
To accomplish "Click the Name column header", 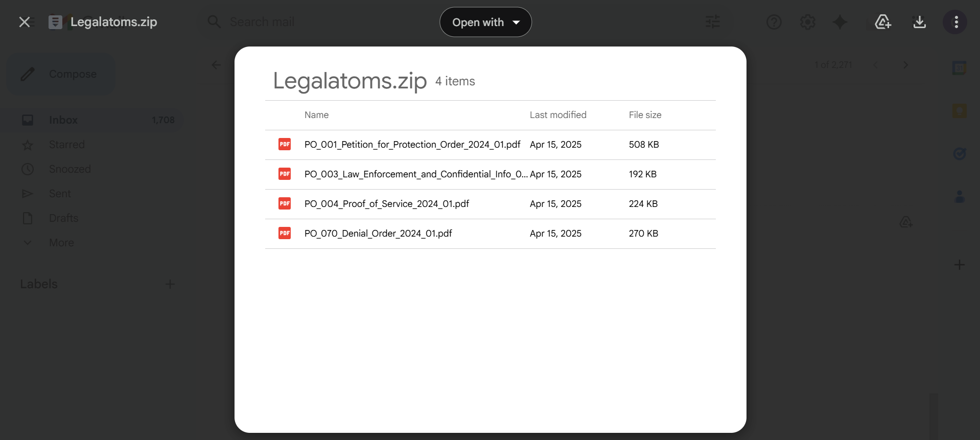I will (x=316, y=115).
